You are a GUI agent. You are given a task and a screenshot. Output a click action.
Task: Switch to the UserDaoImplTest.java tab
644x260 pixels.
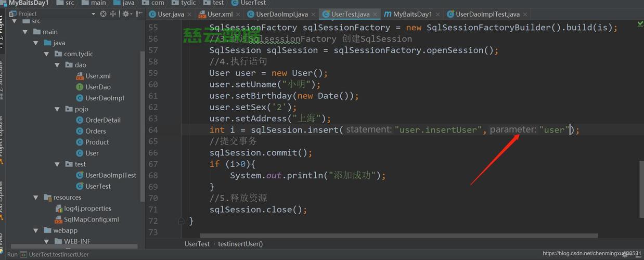pos(483,14)
